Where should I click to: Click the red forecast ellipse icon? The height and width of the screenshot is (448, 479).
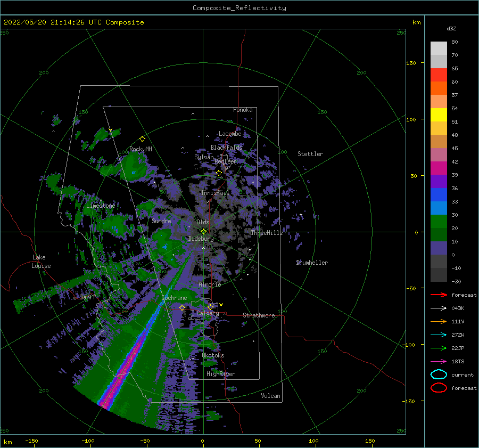439,388
